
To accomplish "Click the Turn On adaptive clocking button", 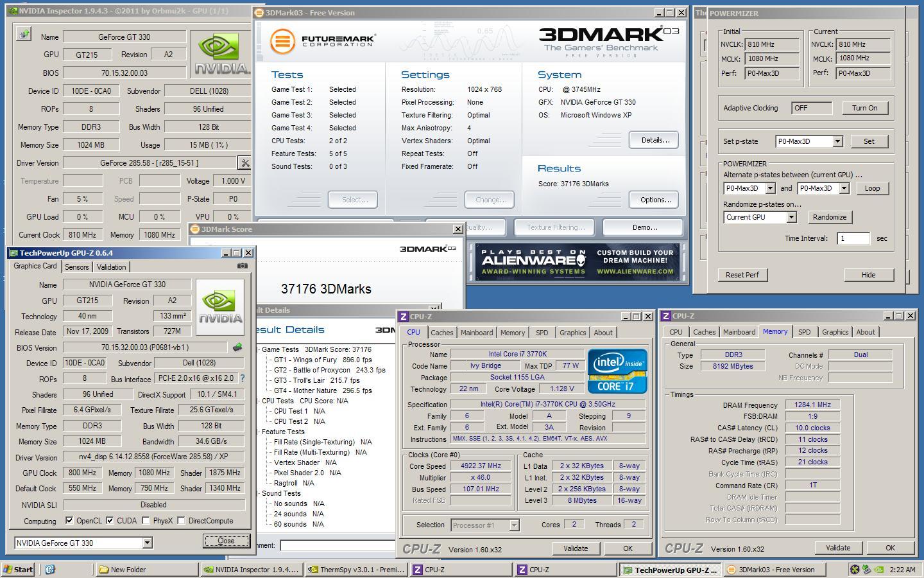I will (864, 108).
